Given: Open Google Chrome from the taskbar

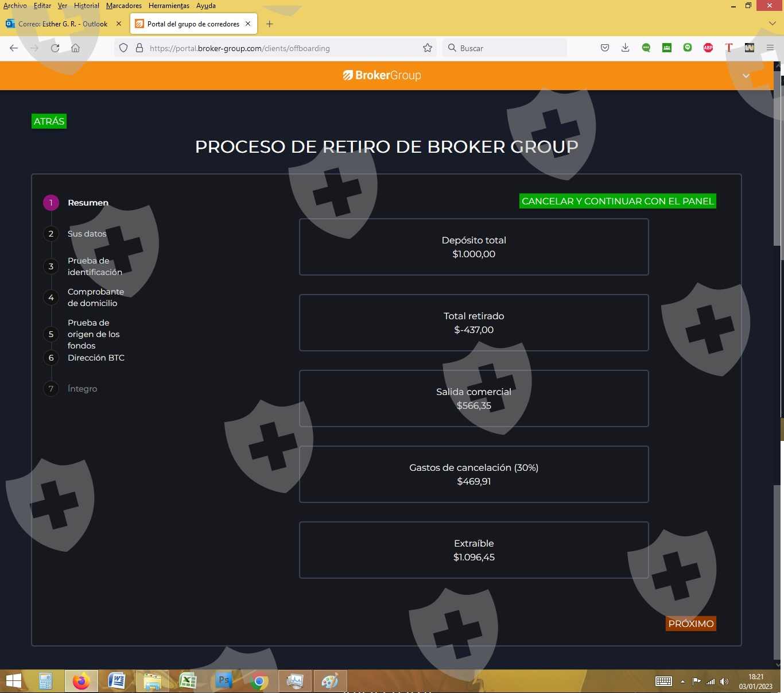Looking at the screenshot, I should click(x=259, y=682).
